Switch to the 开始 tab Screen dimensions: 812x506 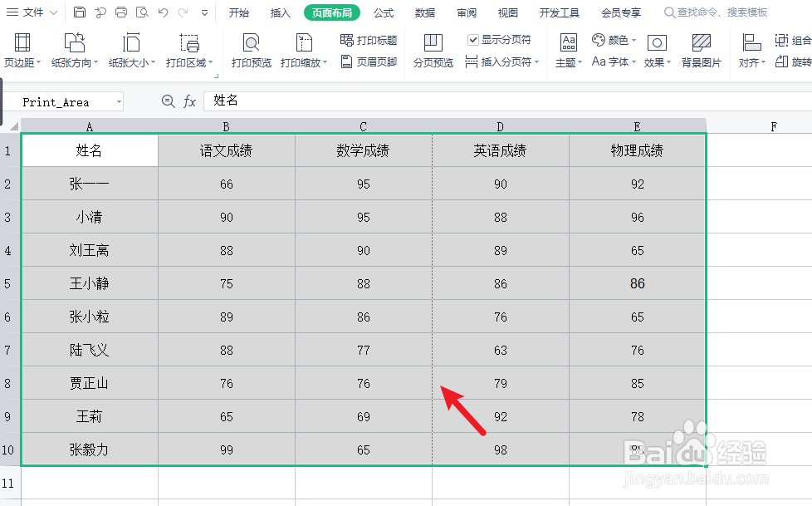point(239,12)
